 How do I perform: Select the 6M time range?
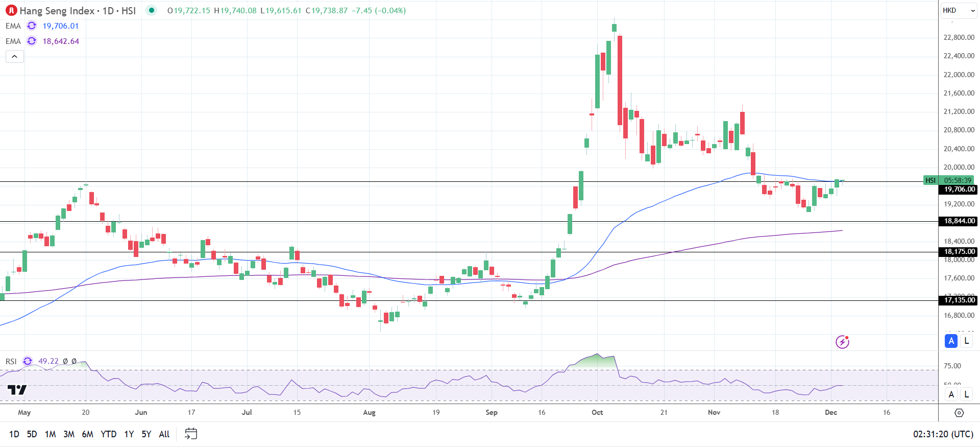[88, 434]
